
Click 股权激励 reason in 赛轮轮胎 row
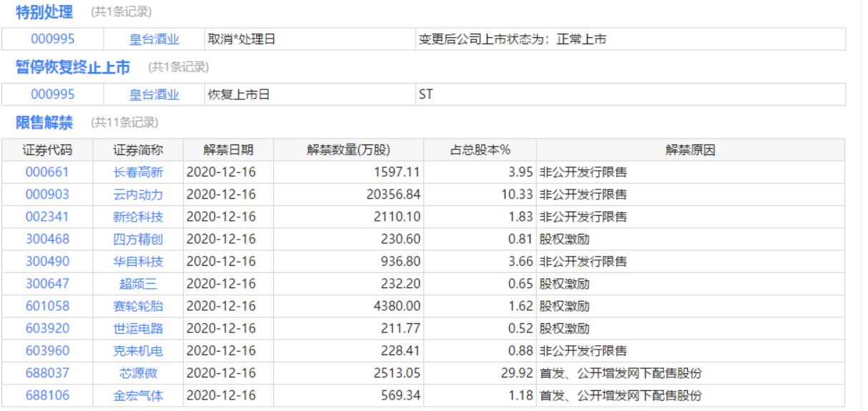[564, 306]
